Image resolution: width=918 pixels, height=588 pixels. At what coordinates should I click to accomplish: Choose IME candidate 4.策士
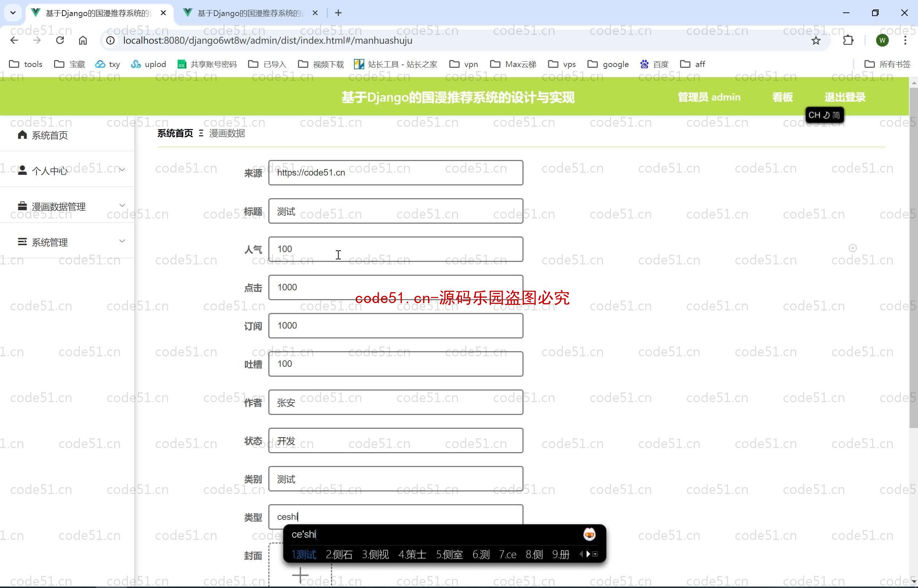[x=412, y=554]
